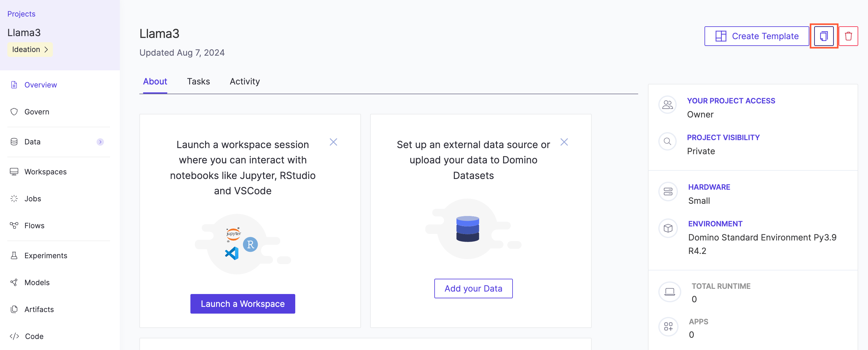Navigate to Code in sidebar
Screen dimensions: 868x350
tap(34, 337)
